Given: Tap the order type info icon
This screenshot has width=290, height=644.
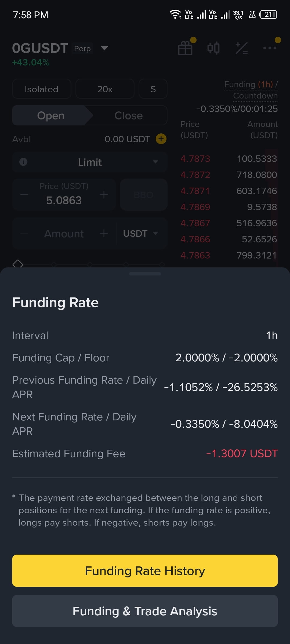Looking at the screenshot, I should pos(23,162).
